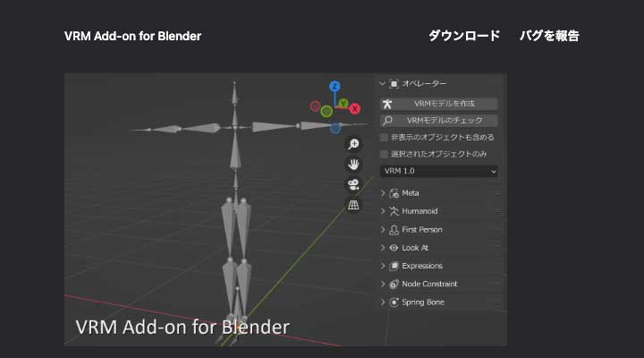Click the armature icon on VRMモデルを作成
The height and width of the screenshot is (358, 644).
tap(387, 104)
